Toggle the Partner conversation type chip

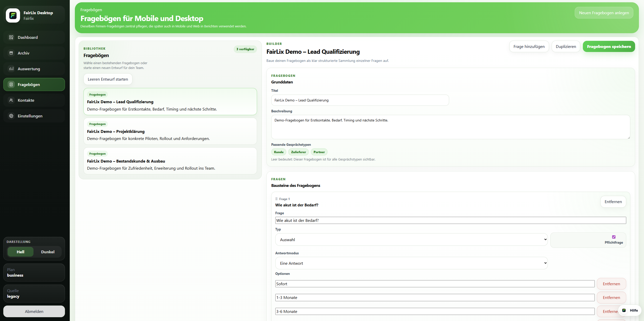coord(319,152)
